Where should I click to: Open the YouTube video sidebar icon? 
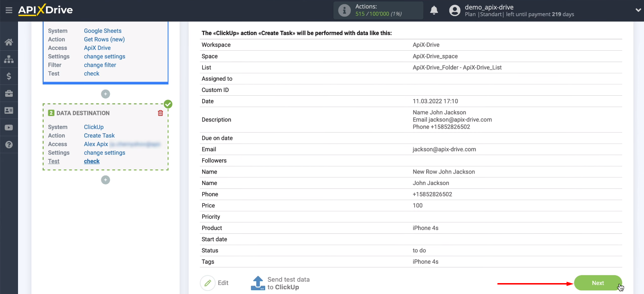[x=9, y=128]
